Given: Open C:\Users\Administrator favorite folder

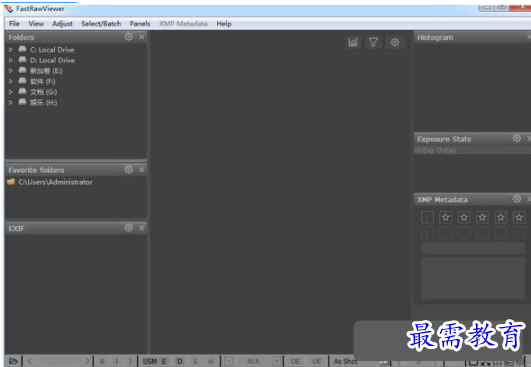Looking at the screenshot, I should pyautogui.click(x=55, y=182).
